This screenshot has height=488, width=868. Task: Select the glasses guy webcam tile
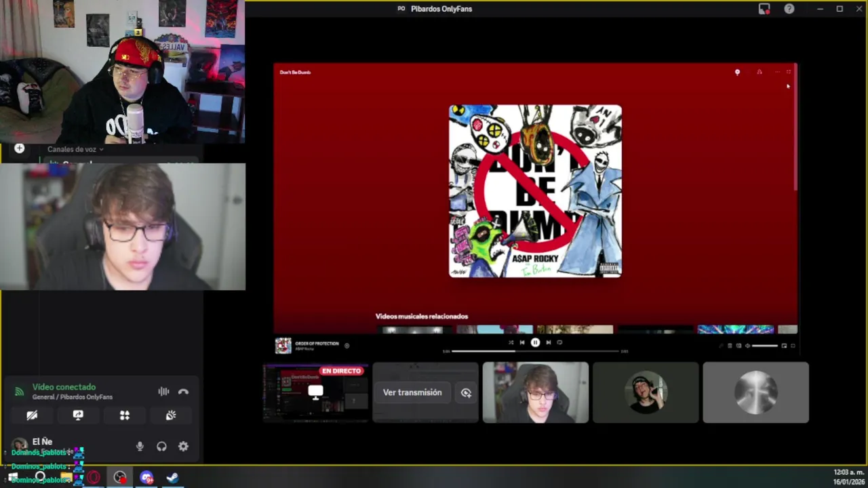[536, 392]
